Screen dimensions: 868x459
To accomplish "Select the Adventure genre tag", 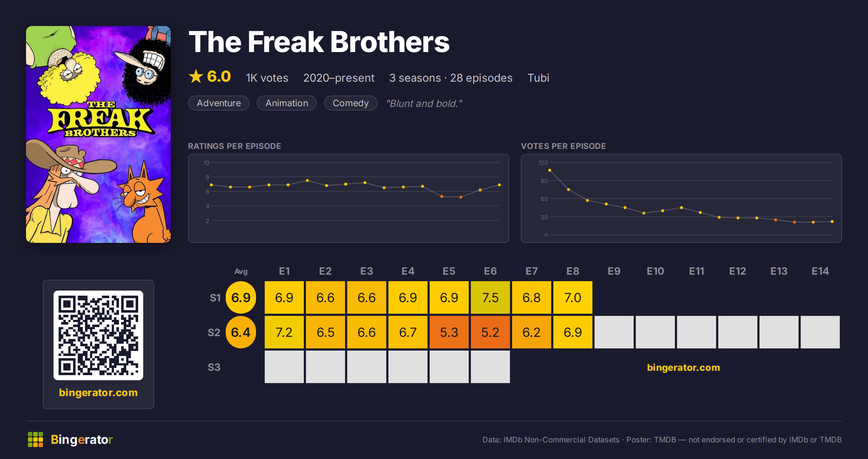I will pos(219,103).
